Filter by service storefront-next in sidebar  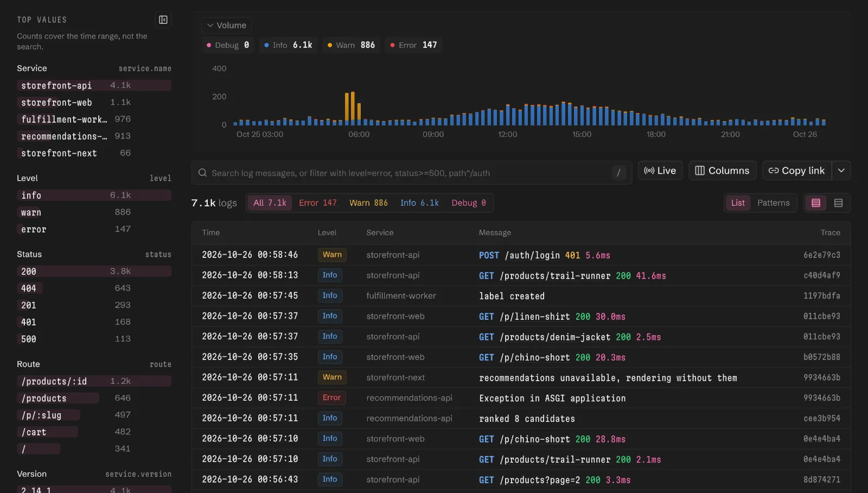[94, 154]
